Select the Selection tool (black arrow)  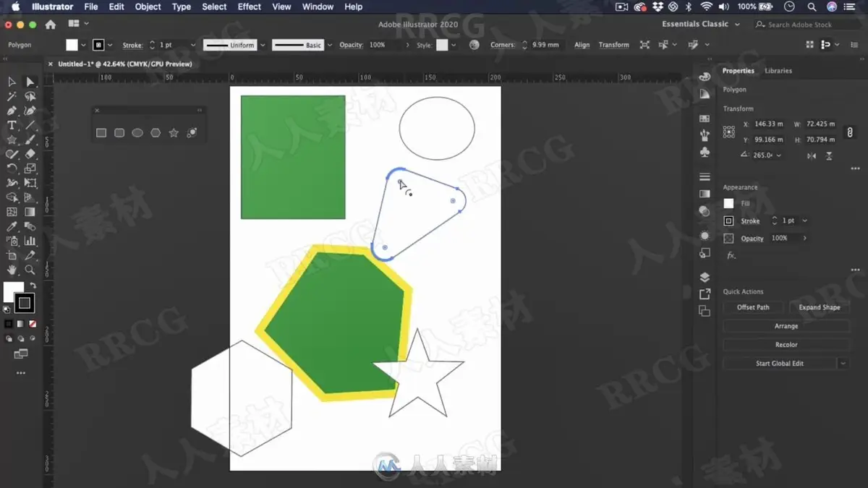(x=12, y=82)
